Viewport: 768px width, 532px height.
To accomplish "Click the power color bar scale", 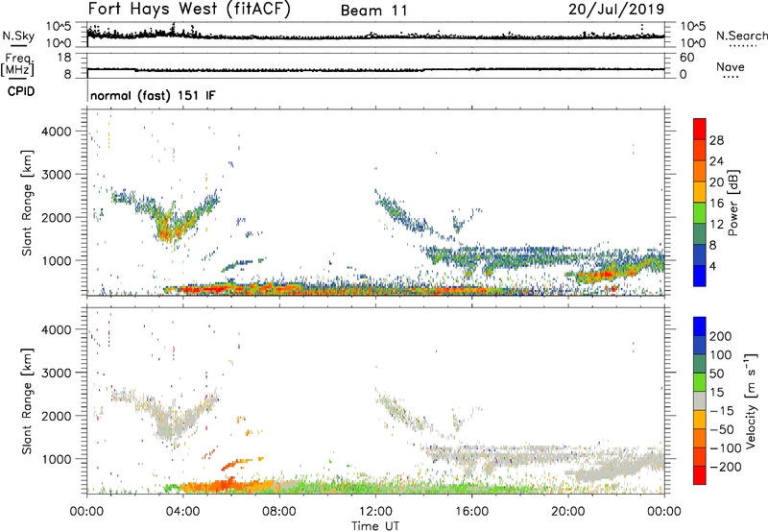I will [x=700, y=202].
